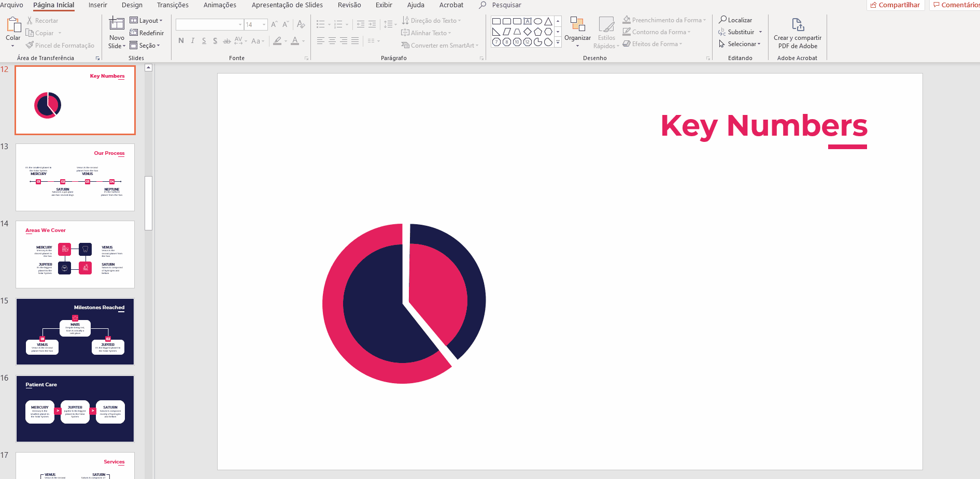Decrease font size with the smaller A icon
This screenshot has width=980, height=479.
click(x=286, y=24)
